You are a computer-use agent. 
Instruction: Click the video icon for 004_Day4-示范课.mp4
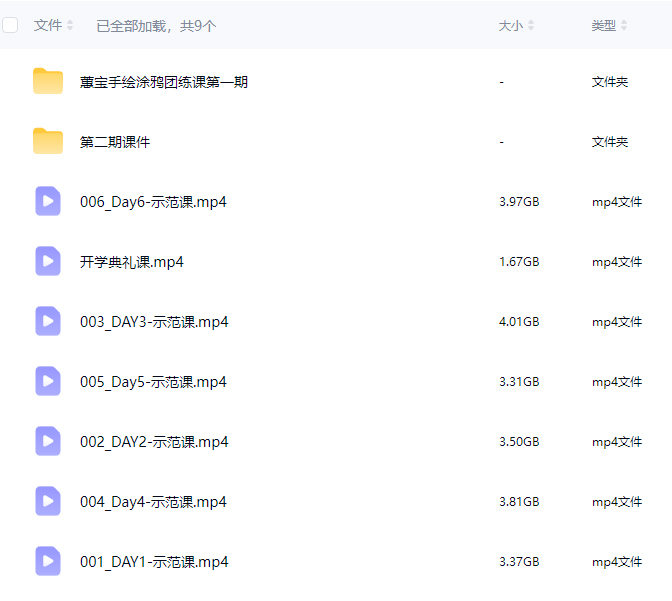point(48,501)
